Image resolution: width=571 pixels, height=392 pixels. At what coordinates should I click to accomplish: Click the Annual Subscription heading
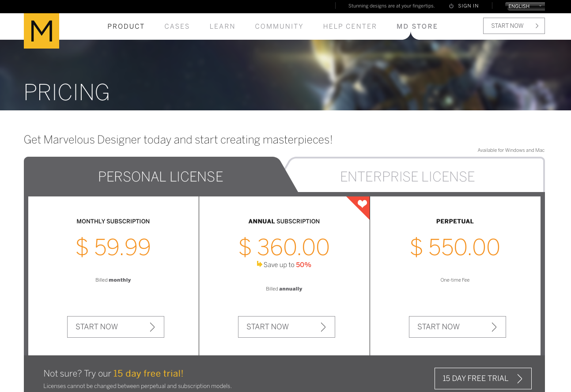coord(284,222)
